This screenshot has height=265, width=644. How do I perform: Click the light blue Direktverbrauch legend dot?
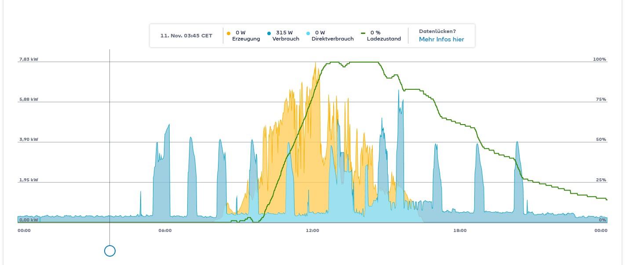pos(308,33)
